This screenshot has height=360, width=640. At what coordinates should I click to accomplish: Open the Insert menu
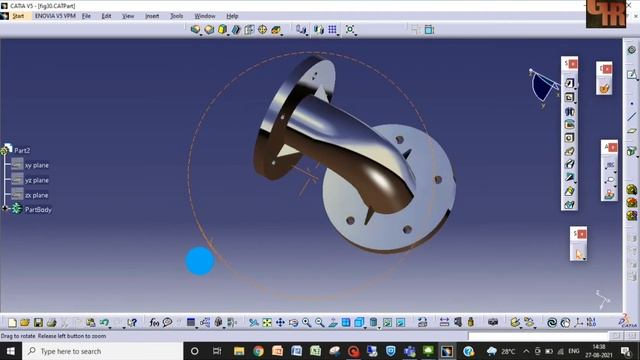152,16
